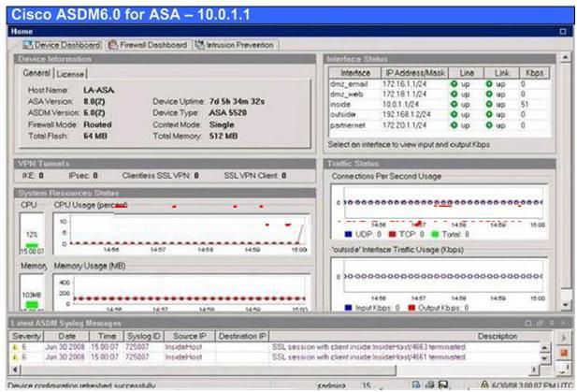The image size is (577, 392).
Task: Click the CPU 12% usage gauge
Action: click(32, 234)
